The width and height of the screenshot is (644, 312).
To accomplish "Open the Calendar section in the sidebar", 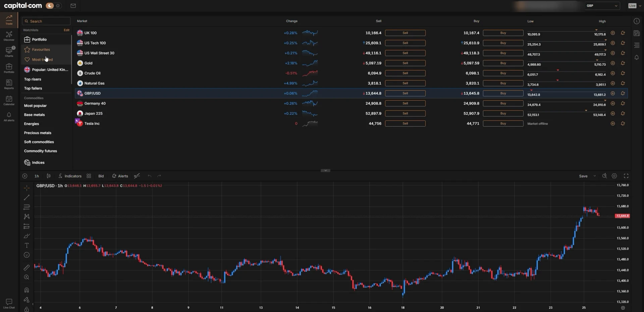I will coord(9,100).
